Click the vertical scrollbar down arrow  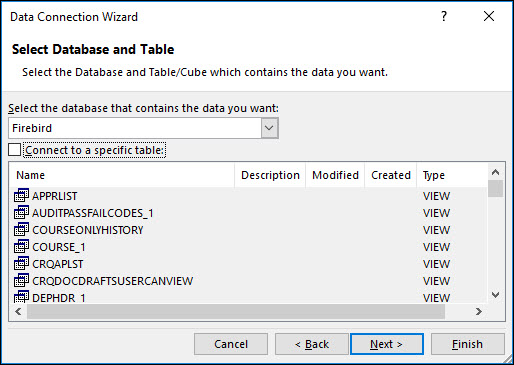pos(496,295)
